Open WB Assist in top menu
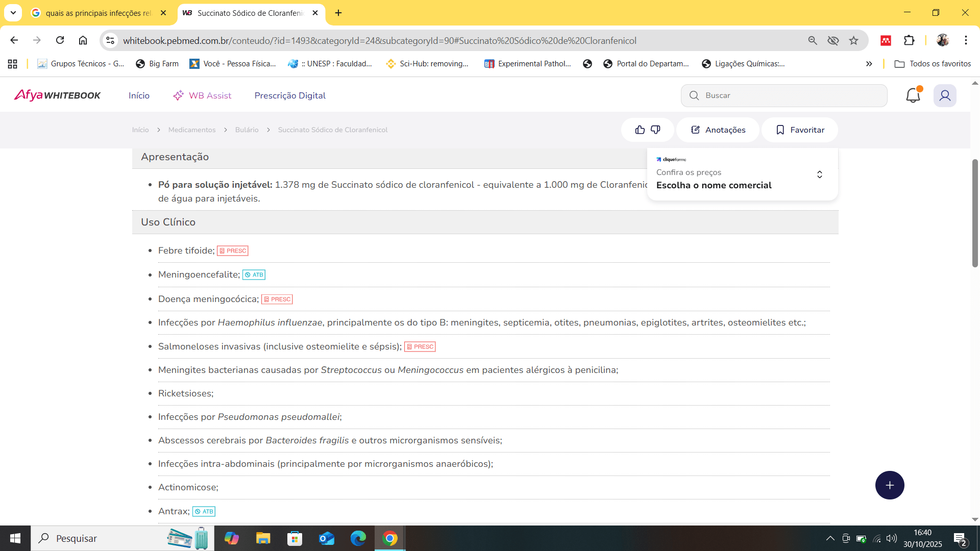Screen dimensions: 980x551 point(202,95)
